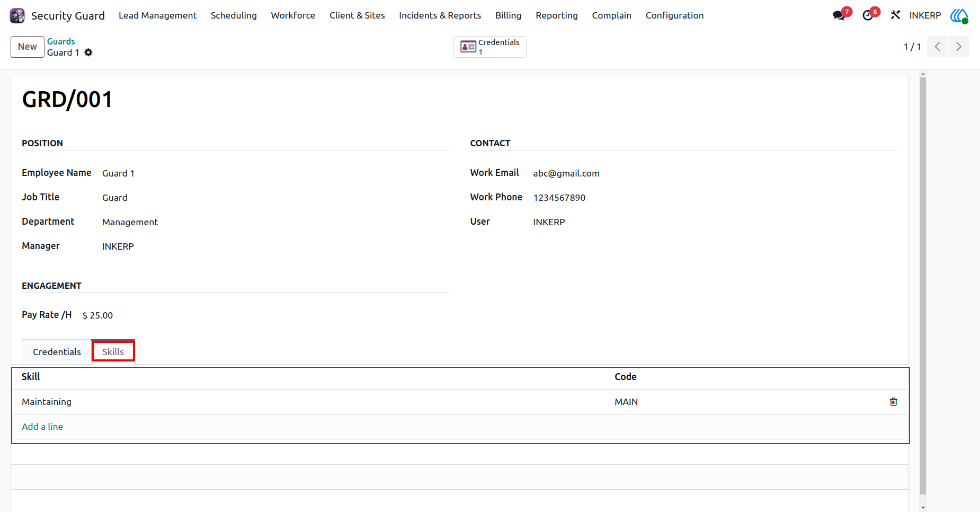Open Billing menu

click(509, 15)
